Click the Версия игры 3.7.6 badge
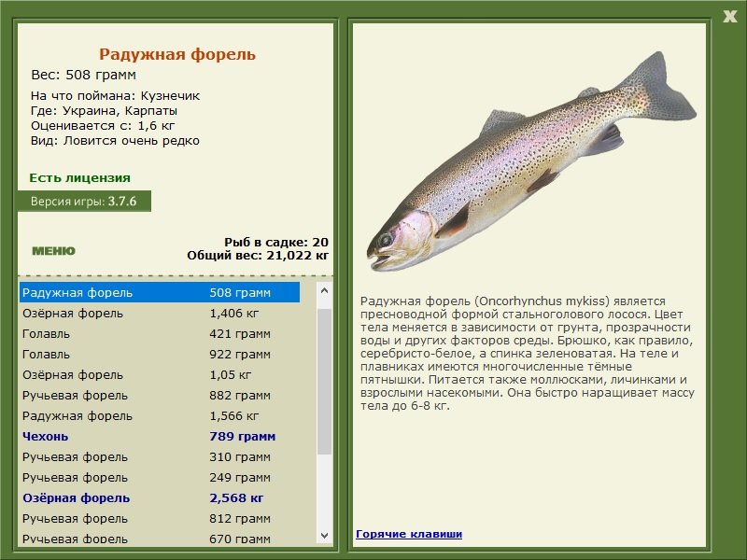 coord(84,201)
